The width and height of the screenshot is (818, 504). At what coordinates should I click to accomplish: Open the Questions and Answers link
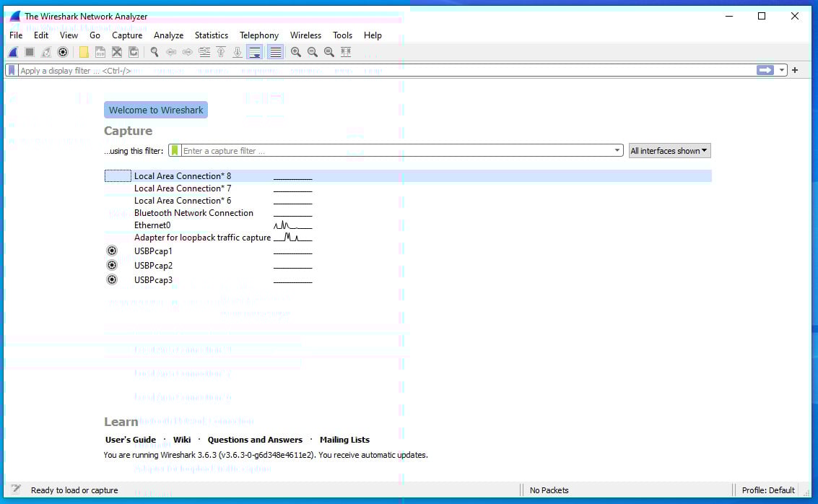point(255,440)
